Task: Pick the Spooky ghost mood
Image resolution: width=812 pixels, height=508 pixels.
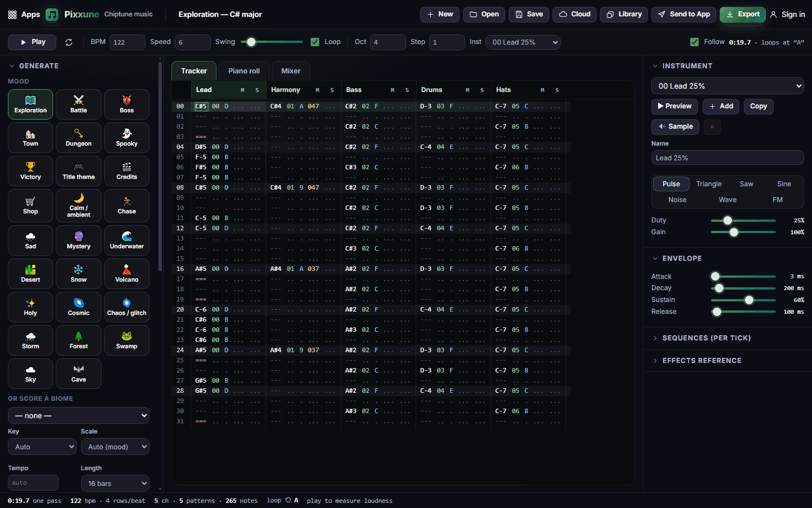Action: (127, 138)
